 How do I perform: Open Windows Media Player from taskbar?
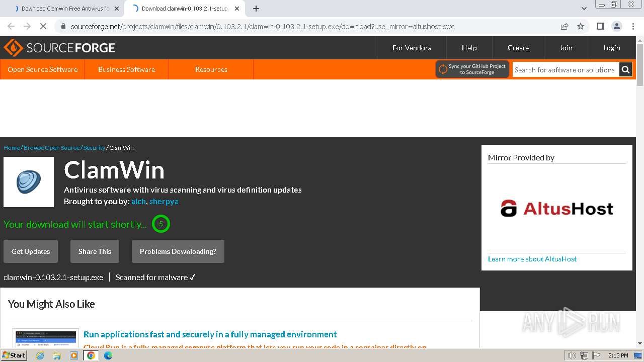(x=74, y=355)
